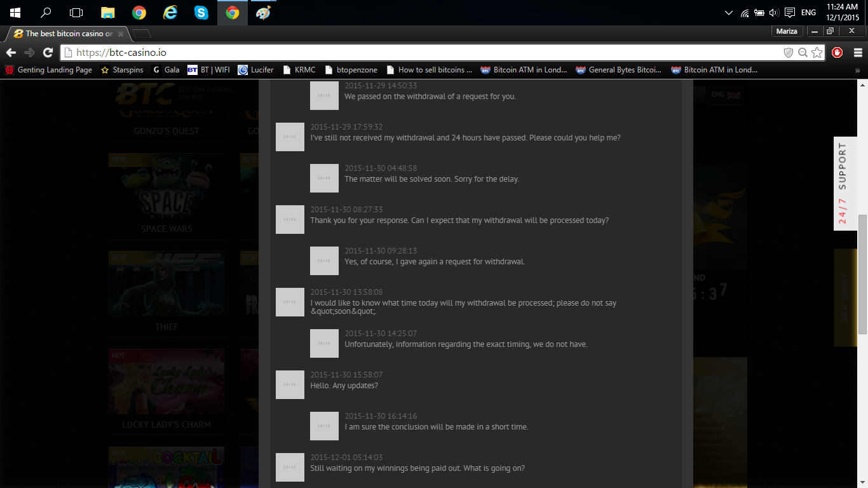Image resolution: width=868 pixels, height=488 pixels.
Task: Switch the ENG input language in the tray
Action: tap(809, 13)
